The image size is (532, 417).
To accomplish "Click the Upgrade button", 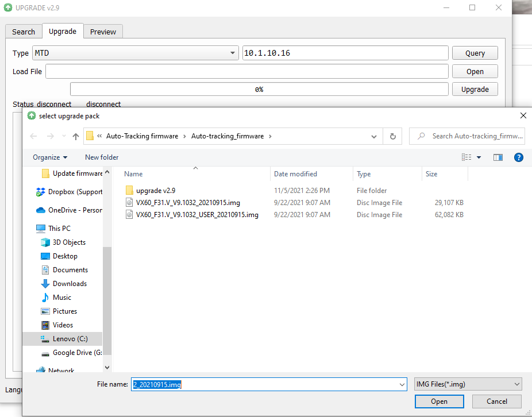I will (x=475, y=89).
